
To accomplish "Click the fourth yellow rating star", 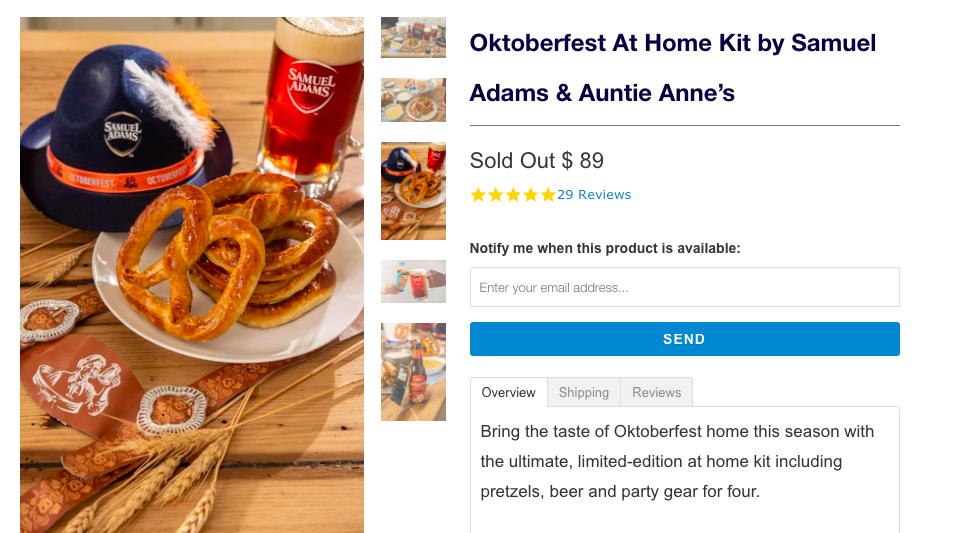I will tap(531, 195).
